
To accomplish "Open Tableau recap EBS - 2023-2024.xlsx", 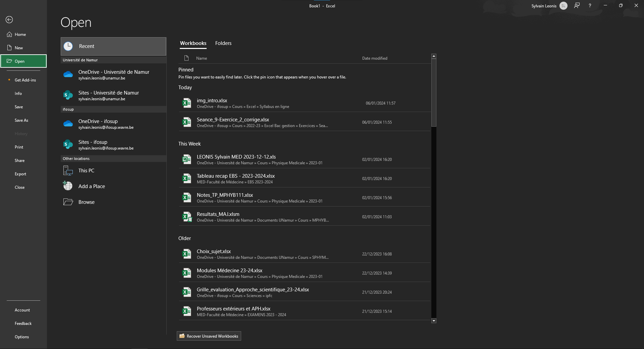I will click(x=304, y=179).
